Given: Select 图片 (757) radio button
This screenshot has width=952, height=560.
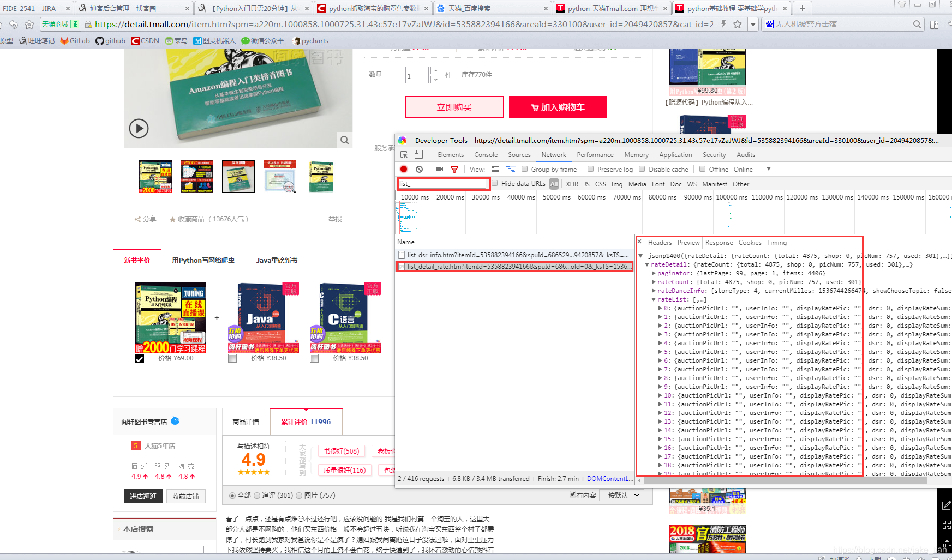Looking at the screenshot, I should 299,496.
